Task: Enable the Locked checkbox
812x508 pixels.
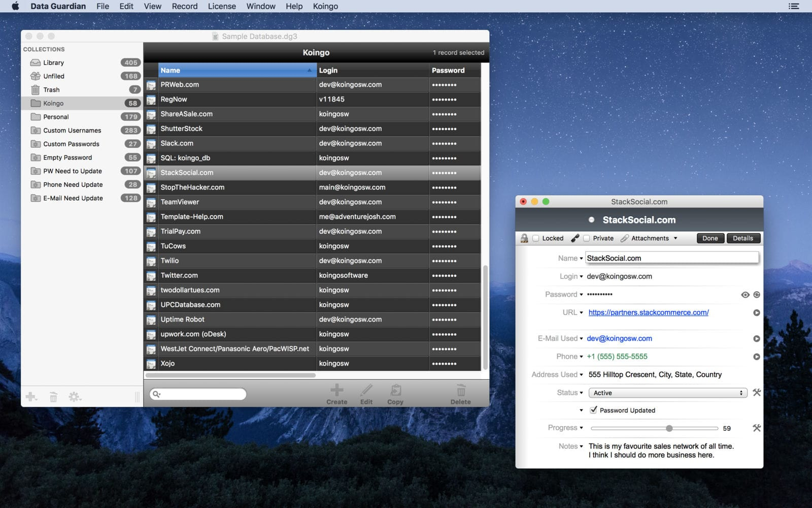Action: 536,238
